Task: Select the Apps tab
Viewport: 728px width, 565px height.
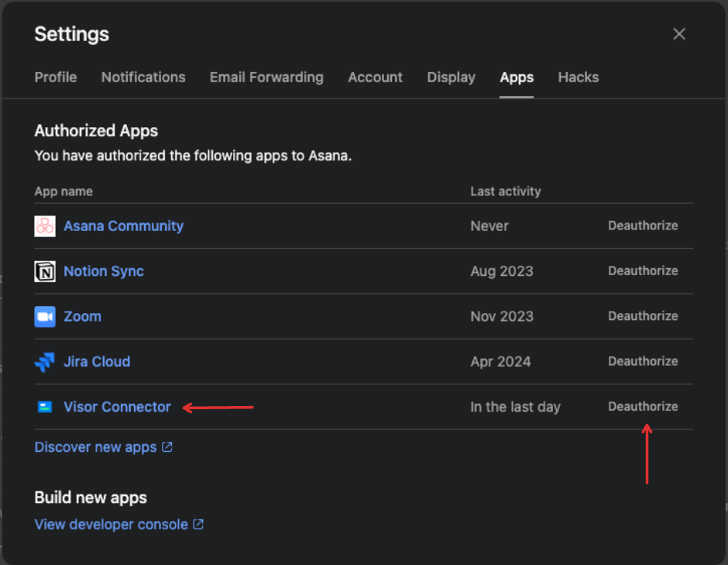Action: (517, 78)
